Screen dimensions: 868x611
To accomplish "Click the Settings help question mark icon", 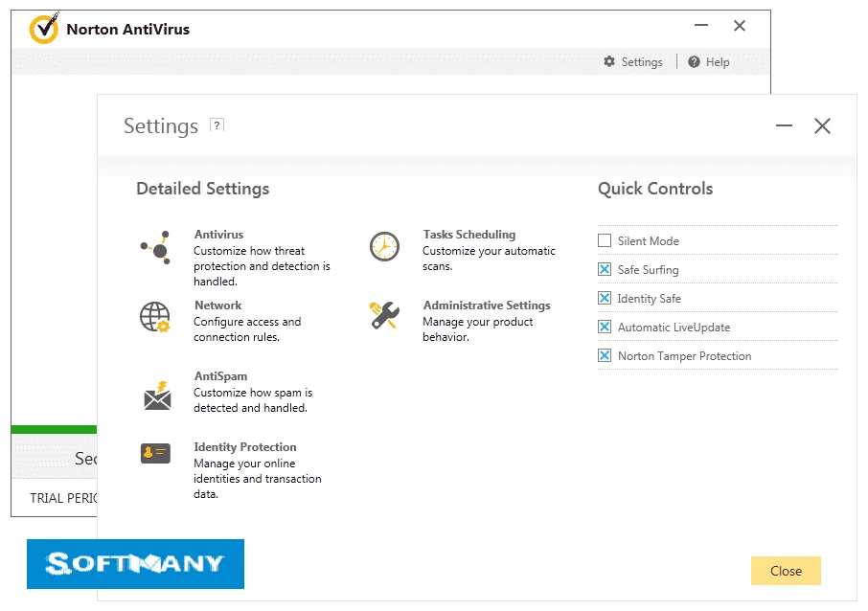I will [217, 125].
